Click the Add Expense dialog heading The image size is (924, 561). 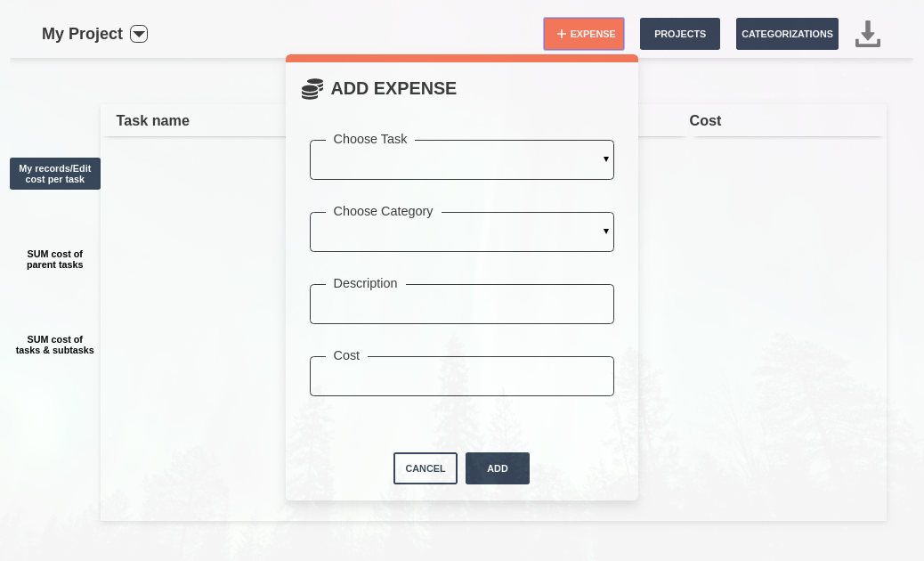(393, 88)
